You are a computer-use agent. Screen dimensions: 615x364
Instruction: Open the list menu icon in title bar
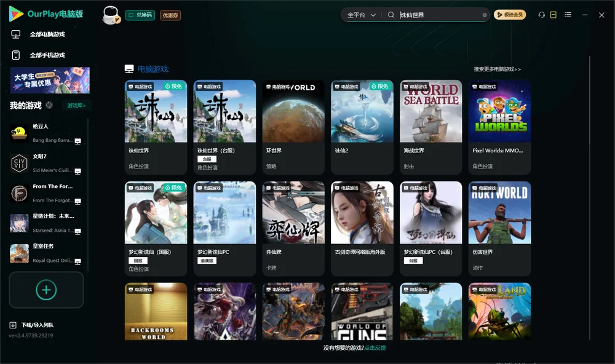(x=568, y=15)
